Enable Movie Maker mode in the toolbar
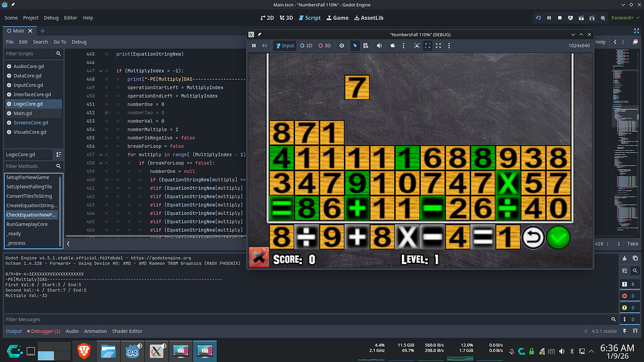The width and height of the screenshot is (644, 362). 602,18
